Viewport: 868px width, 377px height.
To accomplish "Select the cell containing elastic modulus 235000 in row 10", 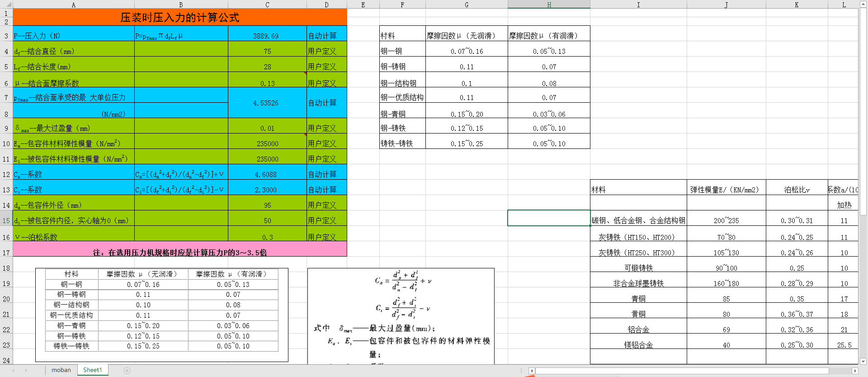I will tap(267, 143).
